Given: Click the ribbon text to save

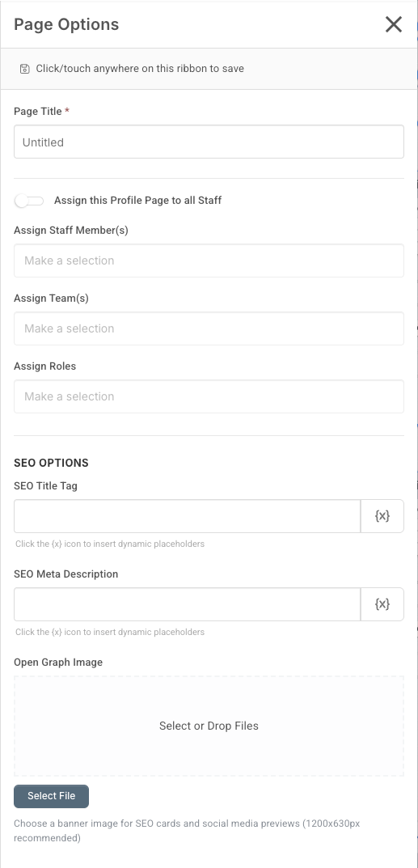Looking at the screenshot, I should click(x=140, y=69).
